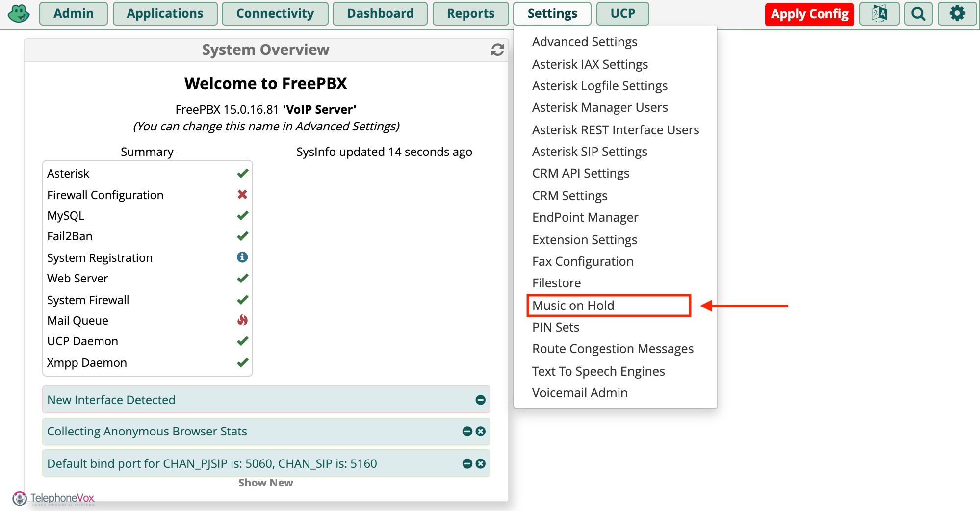Image resolution: width=980 pixels, height=511 pixels.
Task: Click the System Firewall status checkmark
Action: pos(242,300)
